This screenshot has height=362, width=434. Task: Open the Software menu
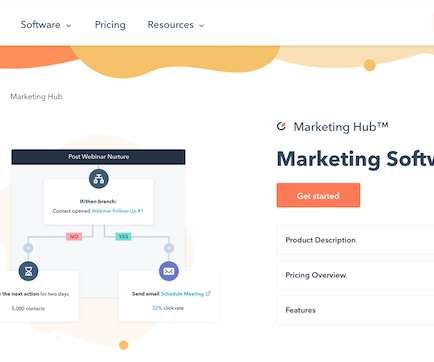[x=40, y=25]
